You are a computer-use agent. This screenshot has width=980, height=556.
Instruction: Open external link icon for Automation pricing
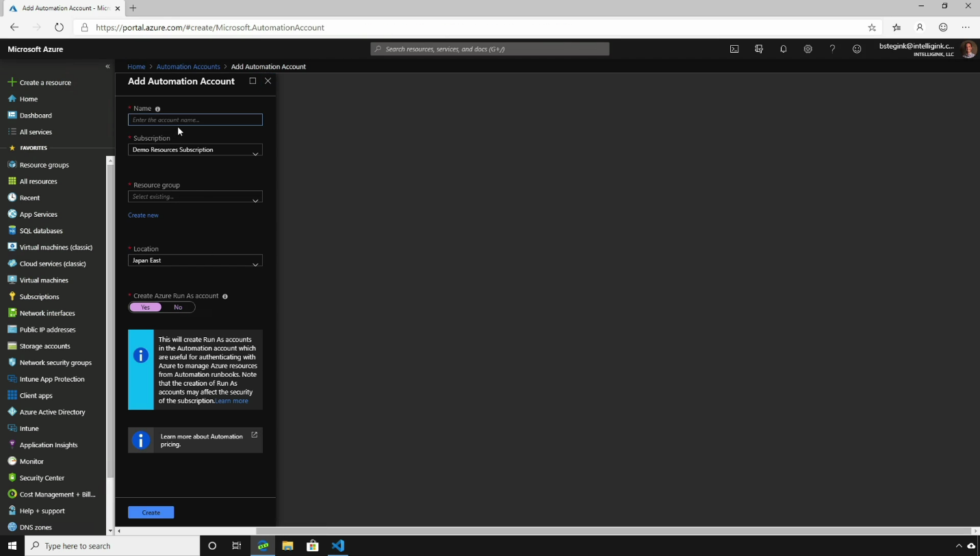(254, 434)
